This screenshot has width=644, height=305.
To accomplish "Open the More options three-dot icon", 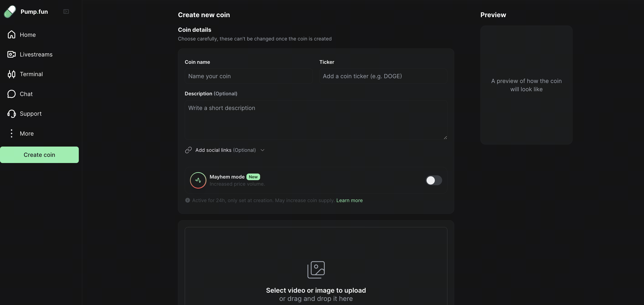I will (11, 133).
